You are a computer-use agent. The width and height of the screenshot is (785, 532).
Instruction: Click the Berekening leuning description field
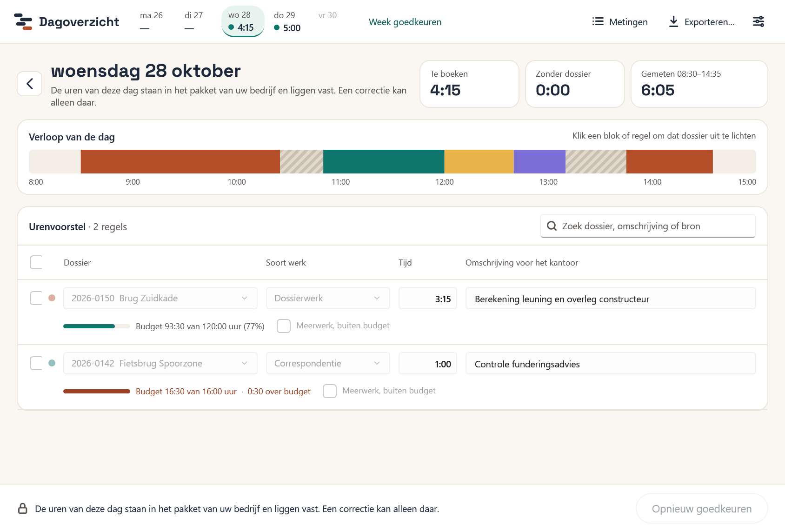coord(611,298)
